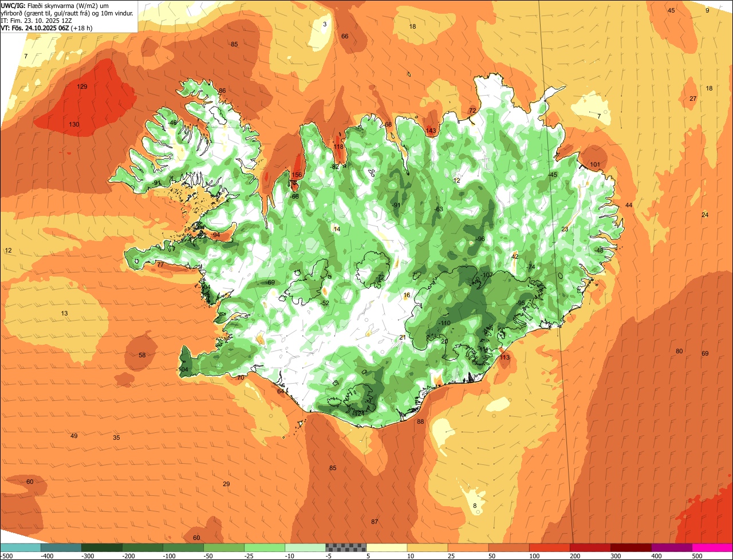Click the '88' value off the south coast

[x=420, y=422]
